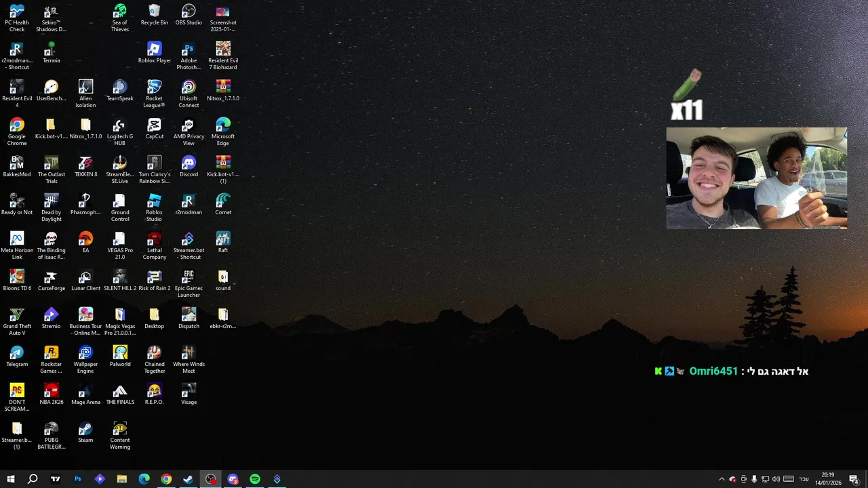Show hidden system tray icons
The height and width of the screenshot is (488, 868).
(x=722, y=479)
